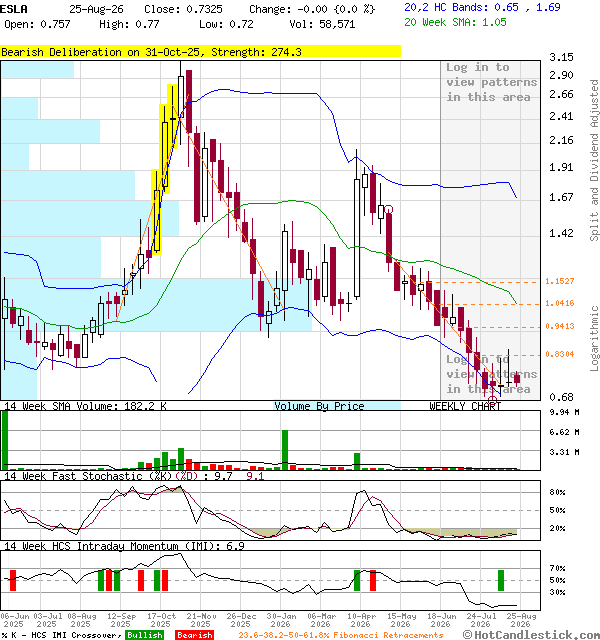
Task: Click the green volume bar at 10-Apr 2026
Action: point(357,461)
